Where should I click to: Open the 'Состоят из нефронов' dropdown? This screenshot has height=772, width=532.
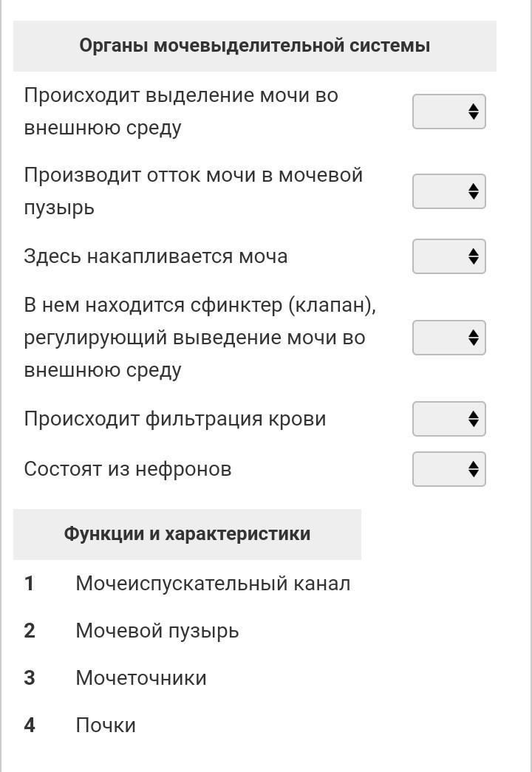point(449,468)
